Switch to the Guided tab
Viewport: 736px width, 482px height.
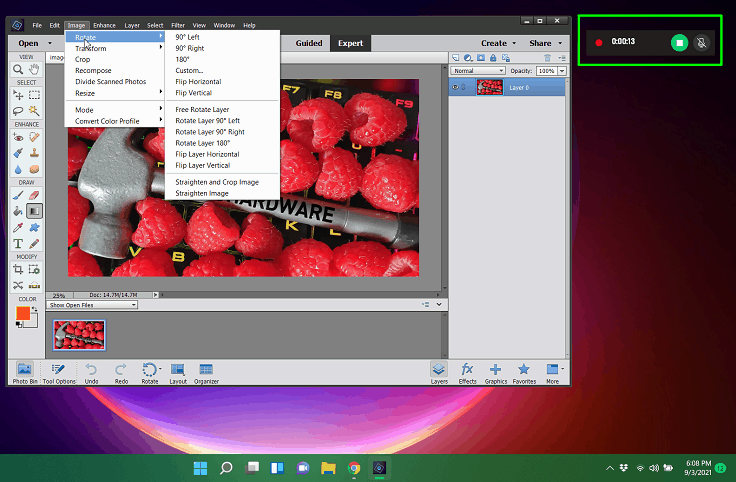[309, 43]
